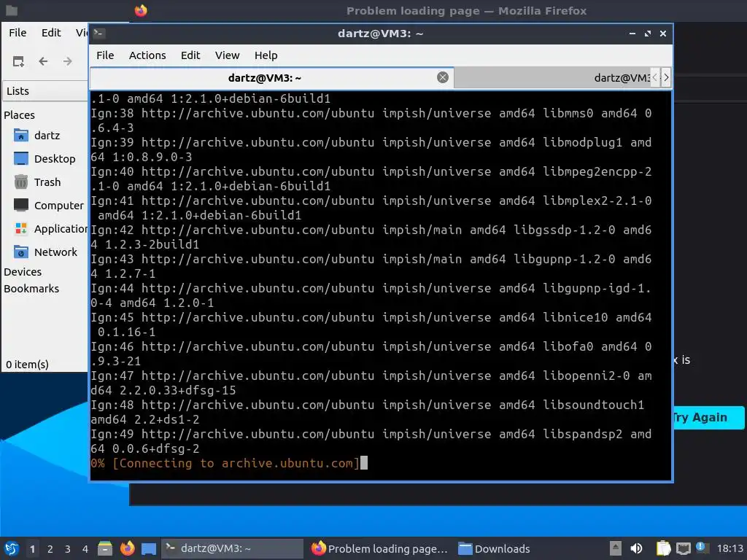This screenshot has width=747, height=560.
Task: Launch Firefox from the panel quick launch
Action: coord(127,548)
